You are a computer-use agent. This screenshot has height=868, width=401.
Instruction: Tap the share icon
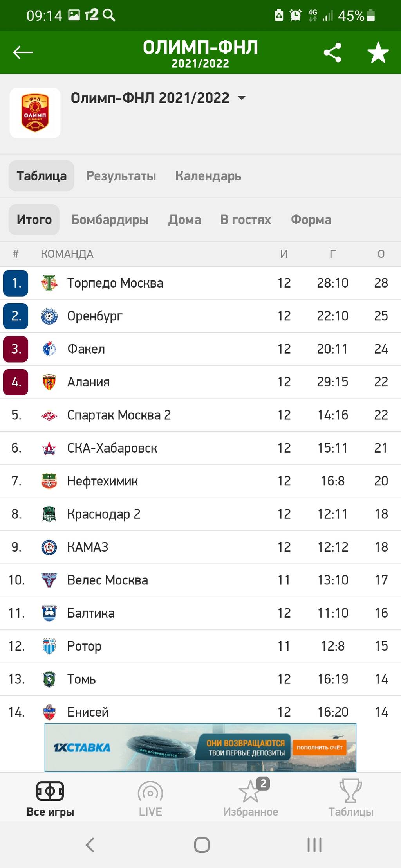(332, 52)
